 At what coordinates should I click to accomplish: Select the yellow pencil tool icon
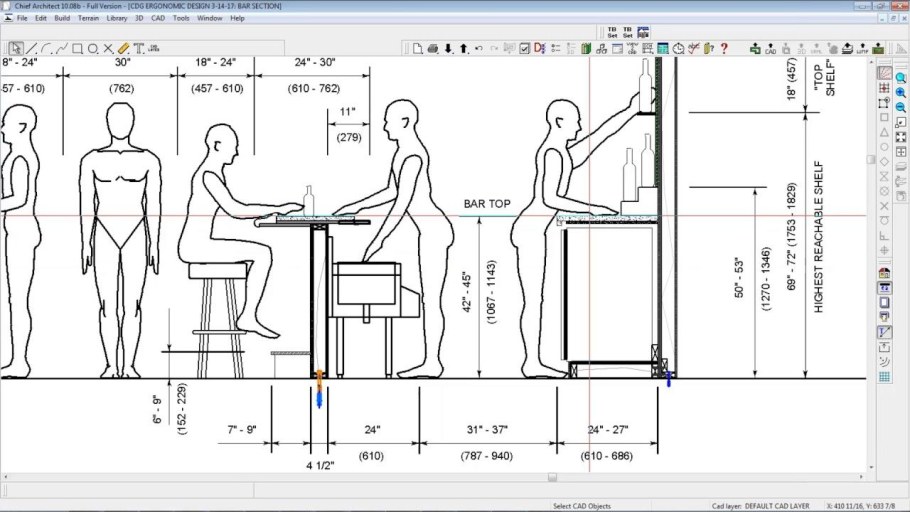click(123, 48)
